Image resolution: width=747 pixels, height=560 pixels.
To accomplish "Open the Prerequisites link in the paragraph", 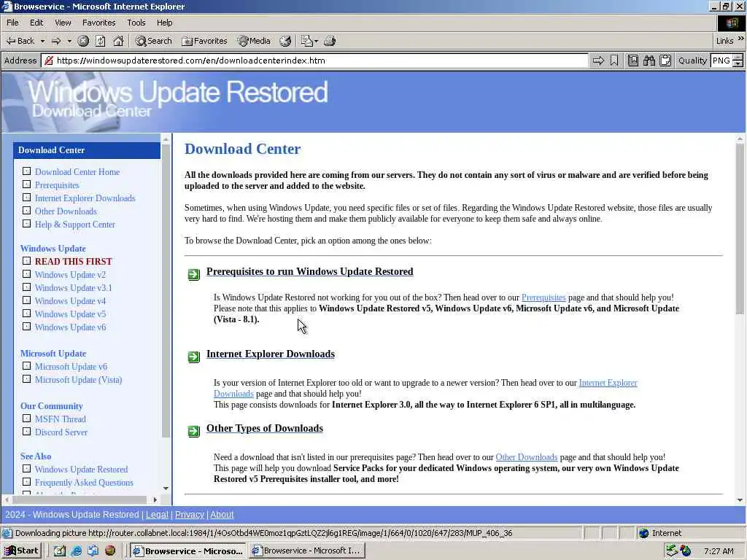I will 543,297.
